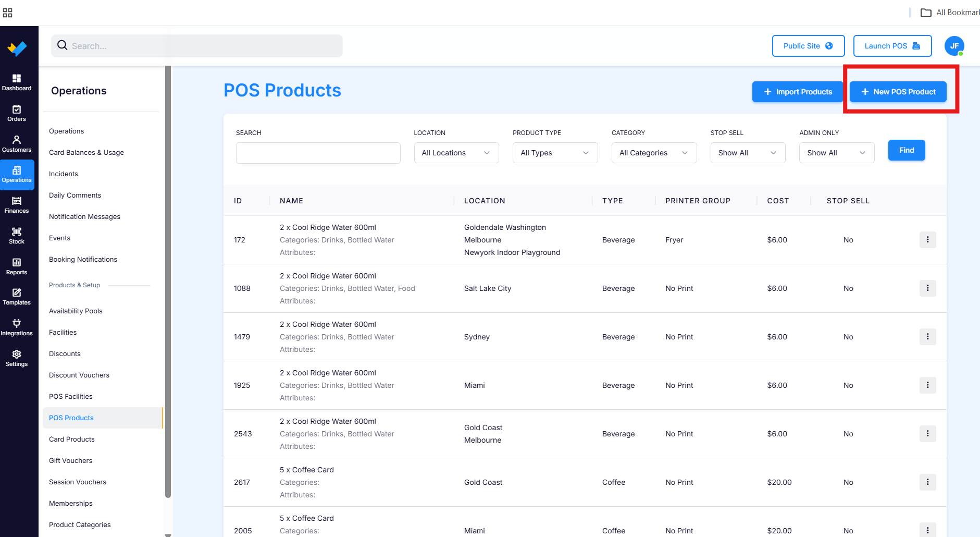
Task: Open the Settings gear in sidebar
Action: (17, 358)
